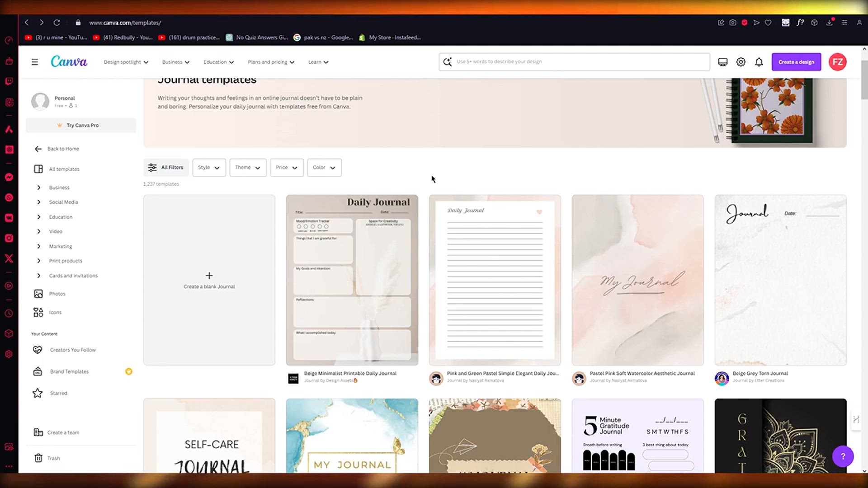Expand the Social Media category
This screenshot has width=868, height=488.
pos(39,202)
